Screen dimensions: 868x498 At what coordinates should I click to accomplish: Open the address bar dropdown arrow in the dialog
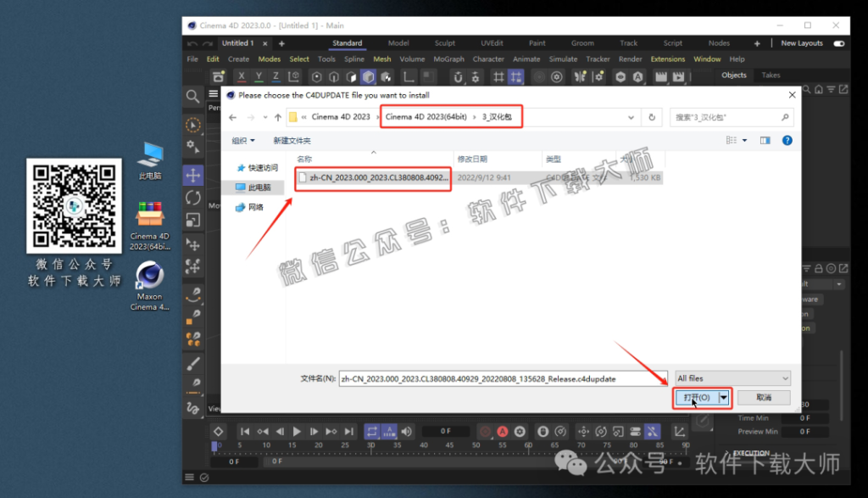(632, 116)
